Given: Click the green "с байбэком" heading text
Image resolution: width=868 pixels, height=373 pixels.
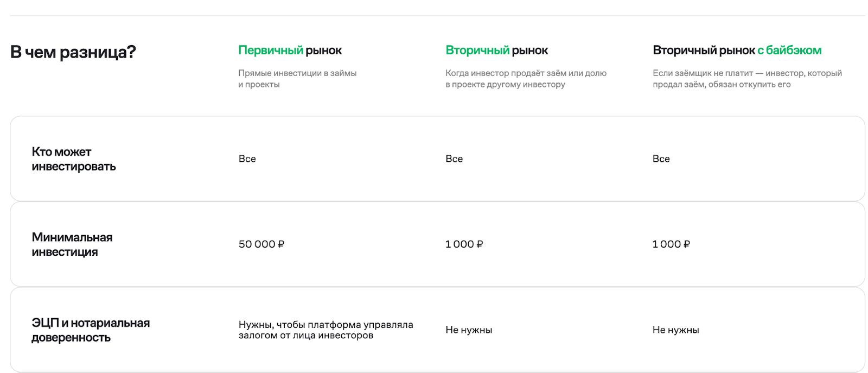Looking at the screenshot, I should point(789,50).
